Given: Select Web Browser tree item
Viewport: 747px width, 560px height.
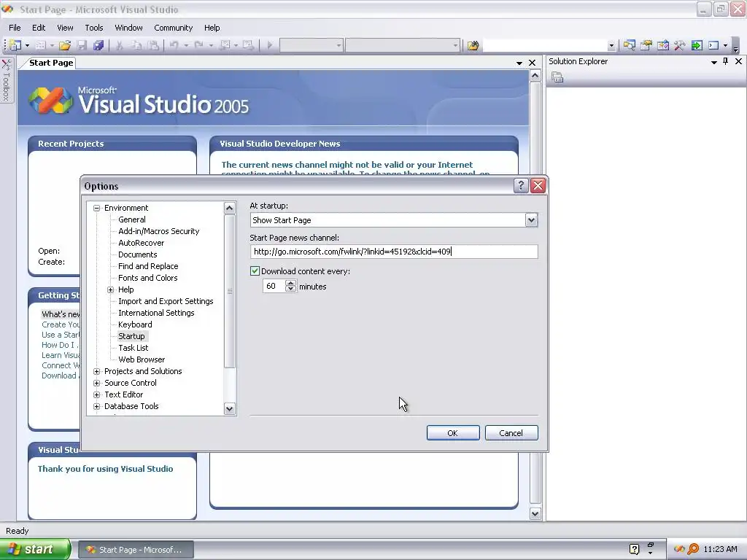Looking at the screenshot, I should [x=142, y=359].
